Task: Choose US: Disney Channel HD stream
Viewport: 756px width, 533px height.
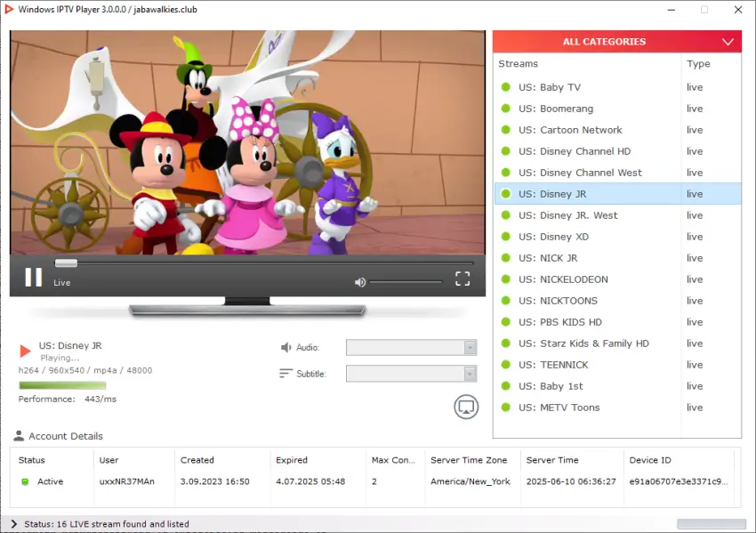Action: 617,151
